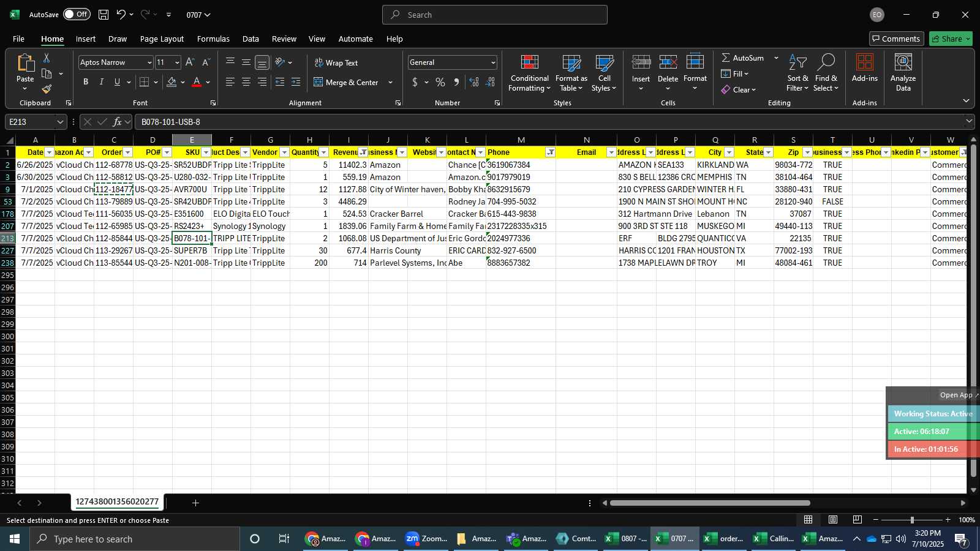Toggle Wrap Text
The width and height of the screenshot is (980, 551).
pos(336,62)
